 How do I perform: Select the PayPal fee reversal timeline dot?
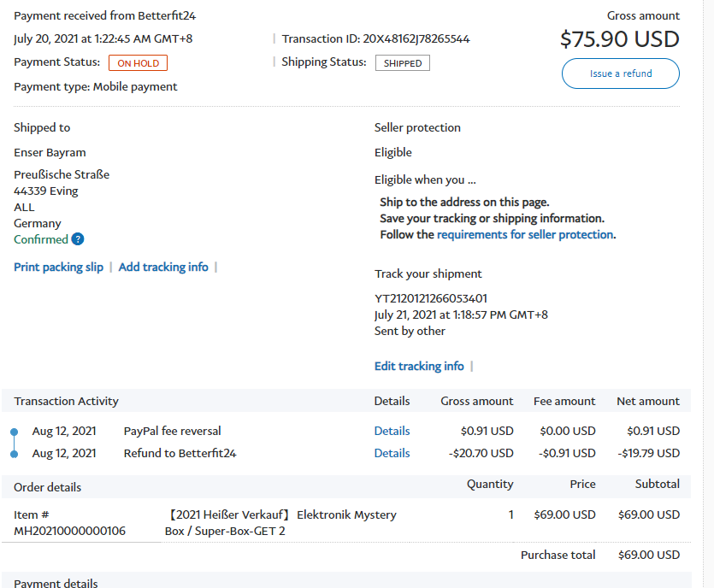click(x=14, y=432)
